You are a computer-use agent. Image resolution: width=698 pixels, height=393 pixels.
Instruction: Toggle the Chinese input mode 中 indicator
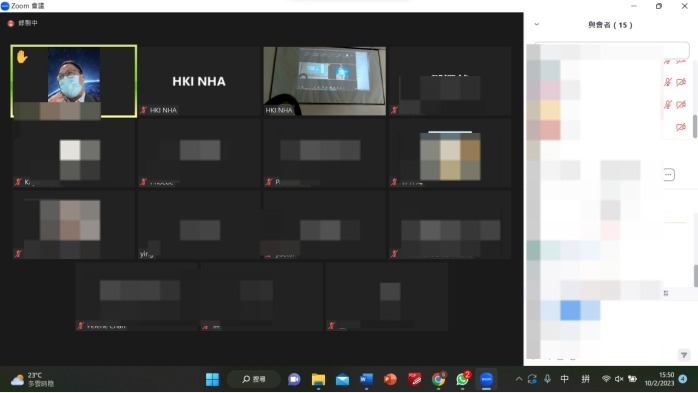tap(564, 379)
